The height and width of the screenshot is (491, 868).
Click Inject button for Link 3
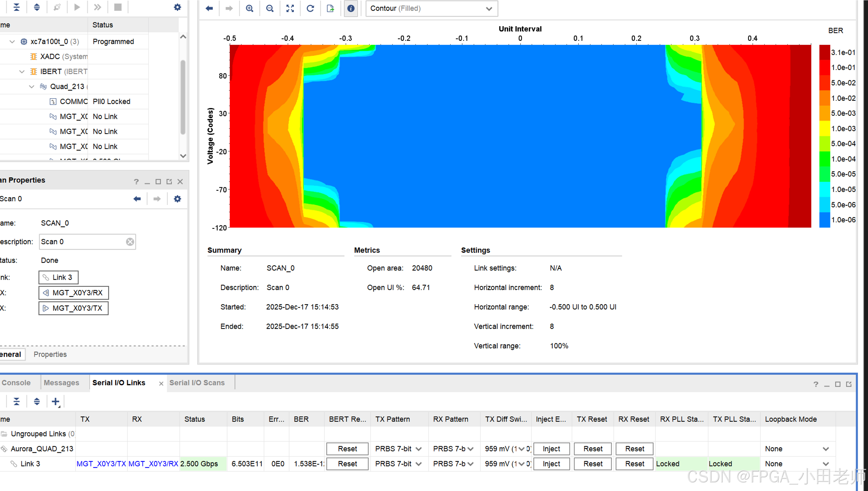pos(551,464)
